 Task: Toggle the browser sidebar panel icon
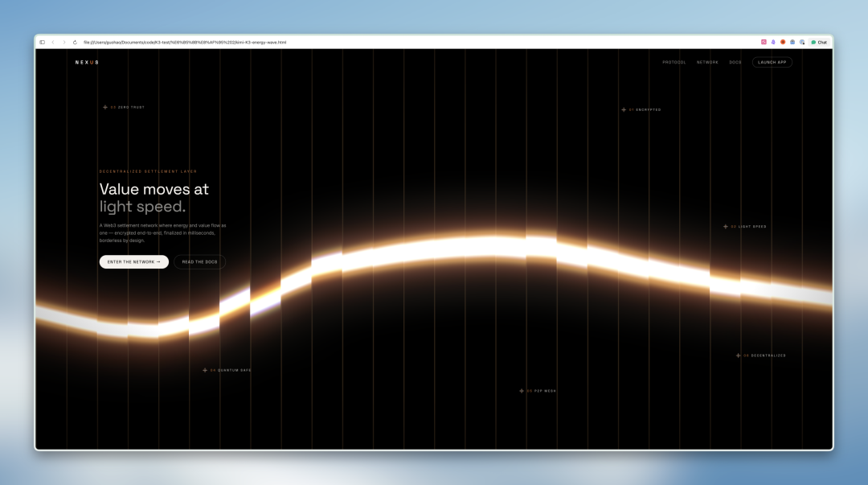pyautogui.click(x=42, y=42)
